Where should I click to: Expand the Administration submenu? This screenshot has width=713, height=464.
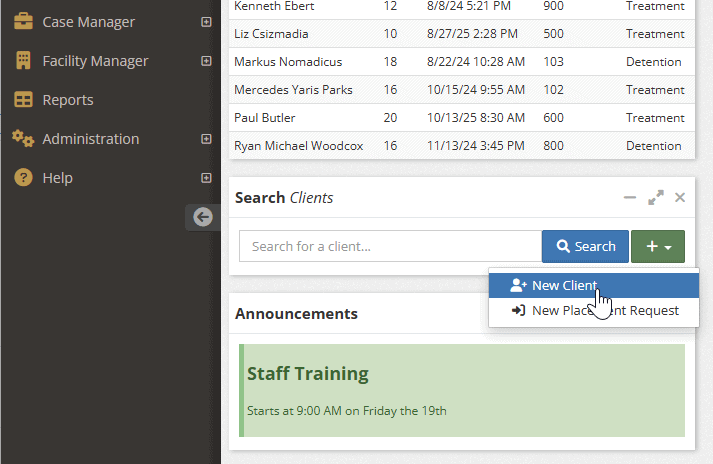pos(206,139)
